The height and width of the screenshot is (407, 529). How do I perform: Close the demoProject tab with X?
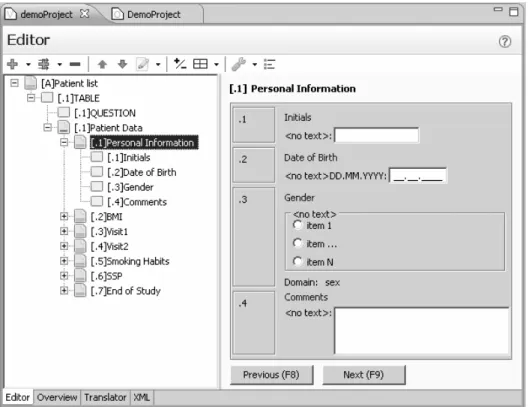coord(84,14)
